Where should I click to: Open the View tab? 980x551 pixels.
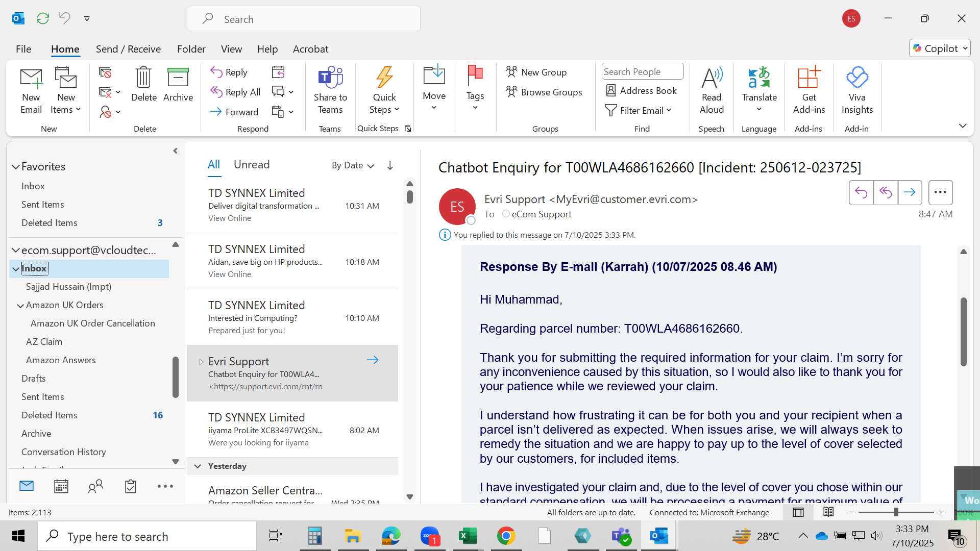pos(231,49)
